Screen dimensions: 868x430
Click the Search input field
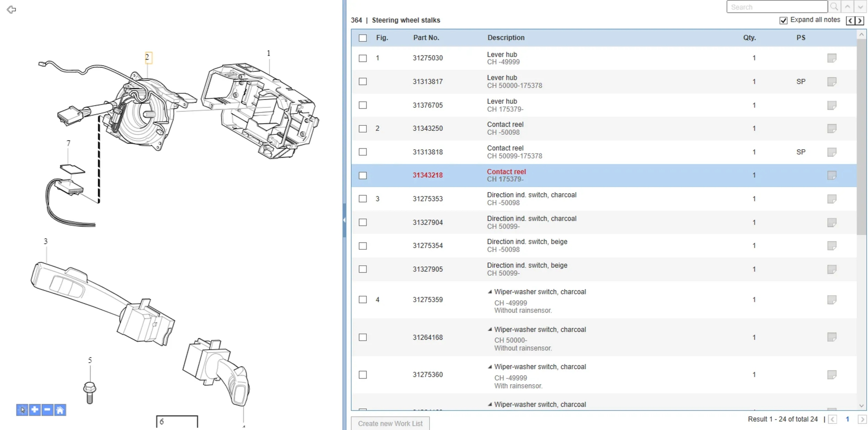pyautogui.click(x=776, y=7)
